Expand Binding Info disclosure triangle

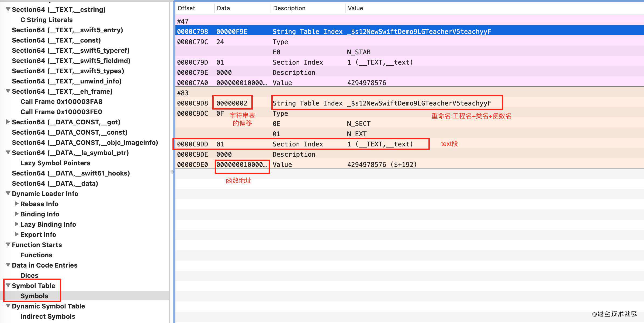tap(17, 214)
